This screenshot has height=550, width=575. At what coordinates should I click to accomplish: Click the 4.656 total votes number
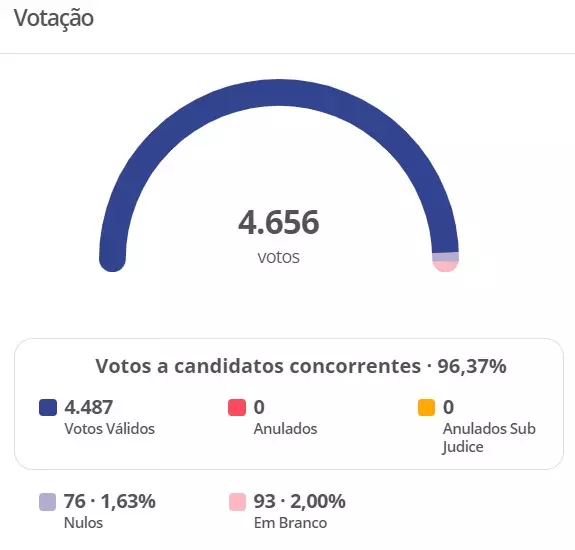point(279,222)
